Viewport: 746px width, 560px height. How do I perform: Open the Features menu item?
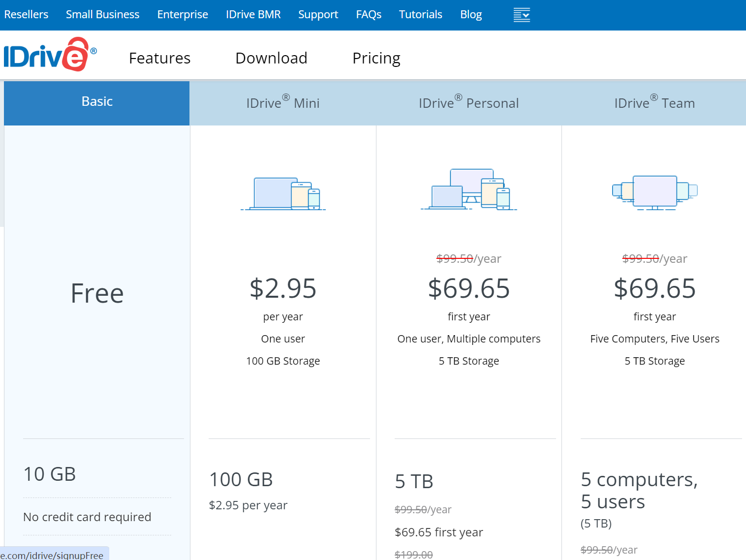[159, 58]
